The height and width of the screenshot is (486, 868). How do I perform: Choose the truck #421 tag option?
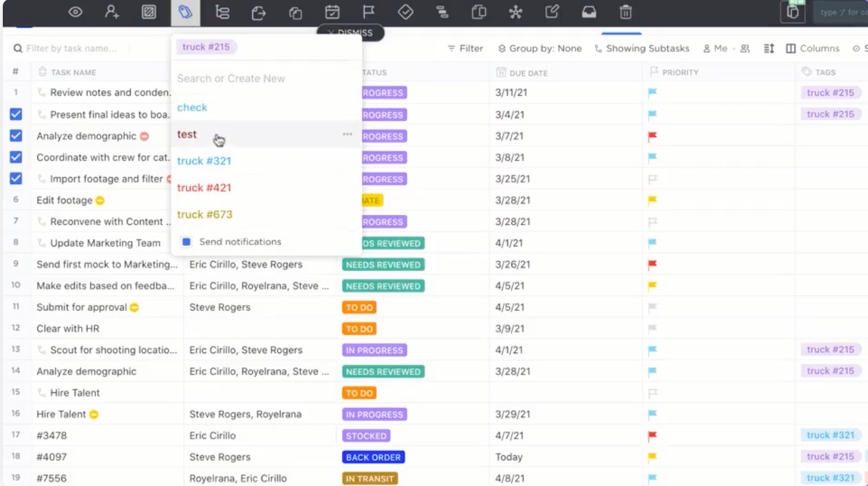pos(204,188)
